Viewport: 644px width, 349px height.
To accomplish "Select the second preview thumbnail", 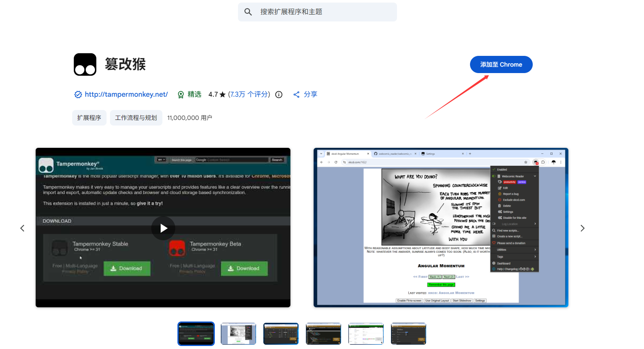I will coord(238,334).
